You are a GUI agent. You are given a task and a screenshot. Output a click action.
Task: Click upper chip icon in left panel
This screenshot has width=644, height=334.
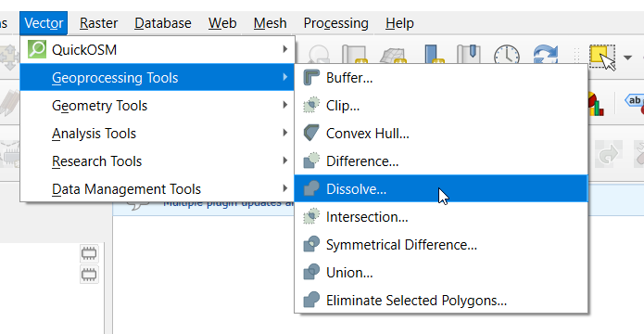tap(89, 253)
